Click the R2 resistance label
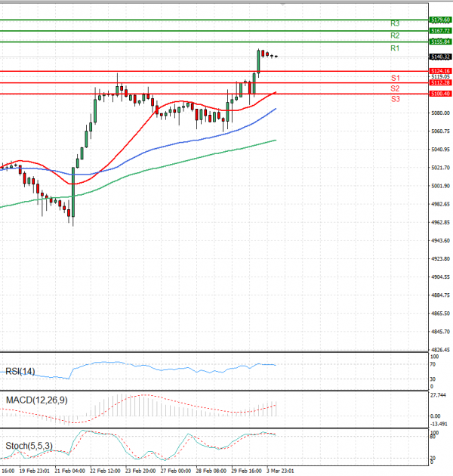The image size is (453, 476). coord(395,36)
